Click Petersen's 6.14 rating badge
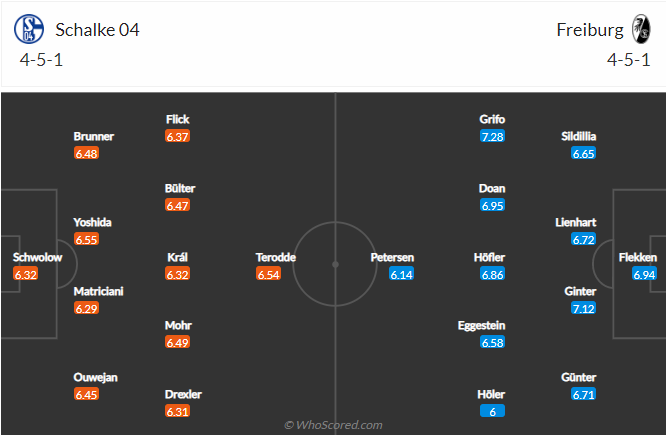Screen dimensions: 666x435 pyautogui.click(x=401, y=274)
